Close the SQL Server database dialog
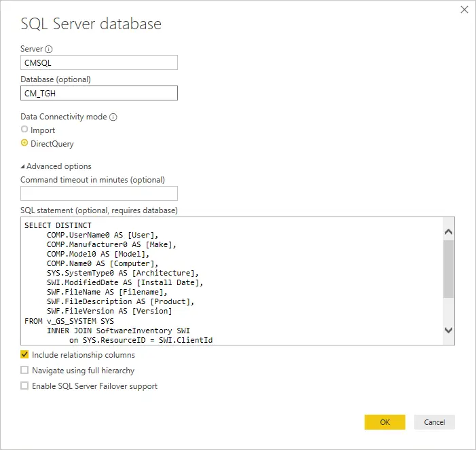 coord(464,10)
